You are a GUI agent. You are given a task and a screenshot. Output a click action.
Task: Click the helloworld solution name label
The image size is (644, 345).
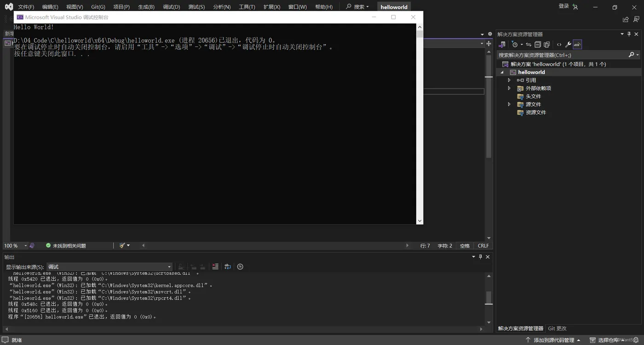point(394,7)
